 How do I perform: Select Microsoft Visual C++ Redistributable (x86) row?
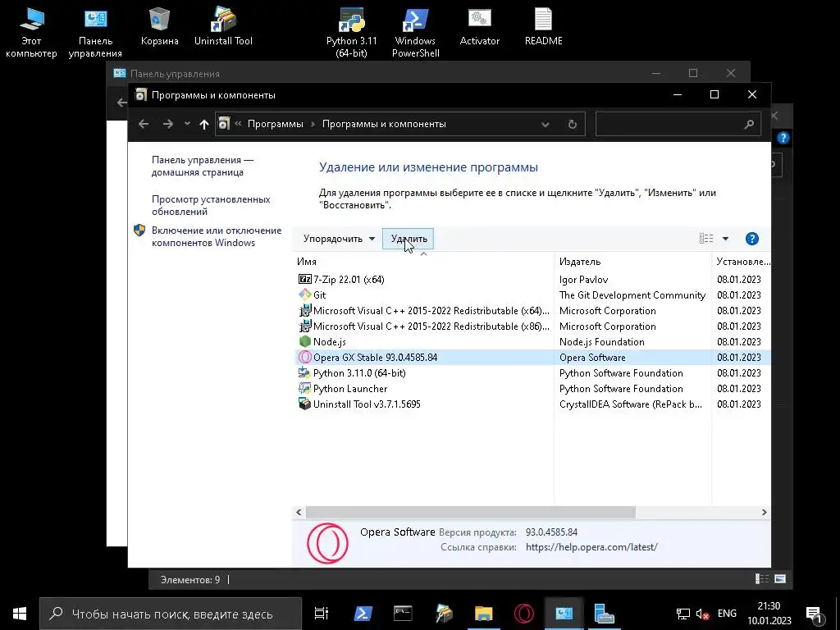point(533,326)
